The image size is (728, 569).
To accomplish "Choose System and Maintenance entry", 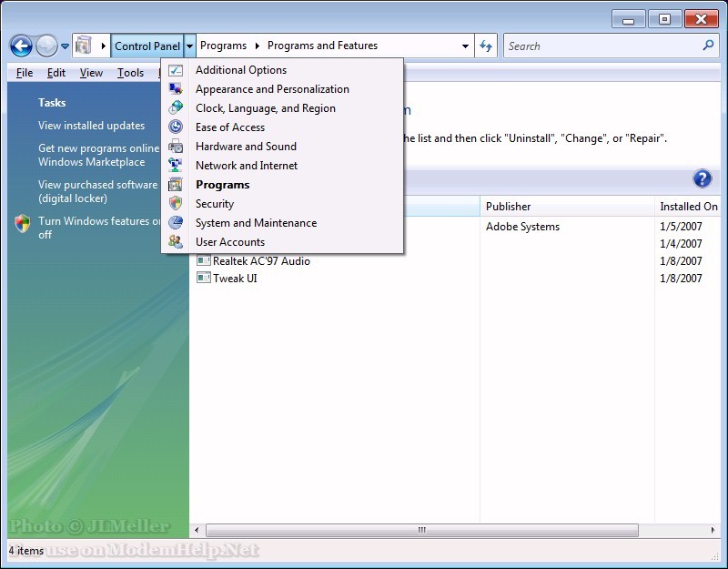I will pyautogui.click(x=282, y=222).
